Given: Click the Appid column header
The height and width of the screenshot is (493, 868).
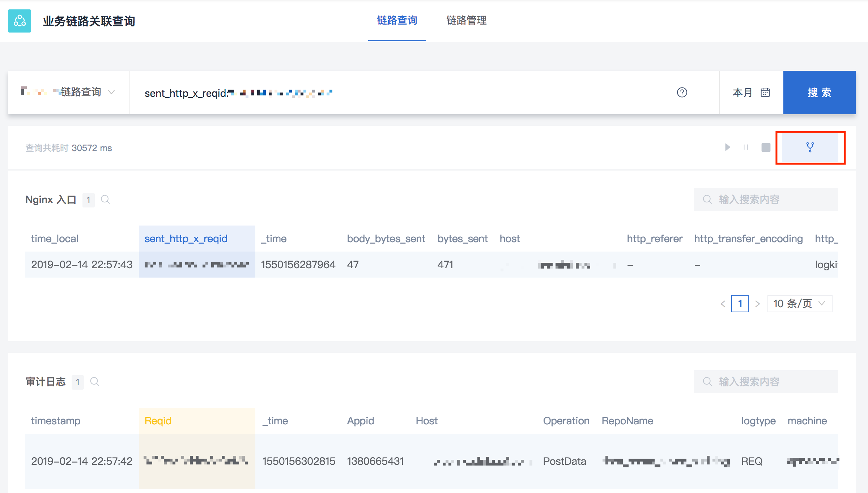Looking at the screenshot, I should (x=361, y=421).
